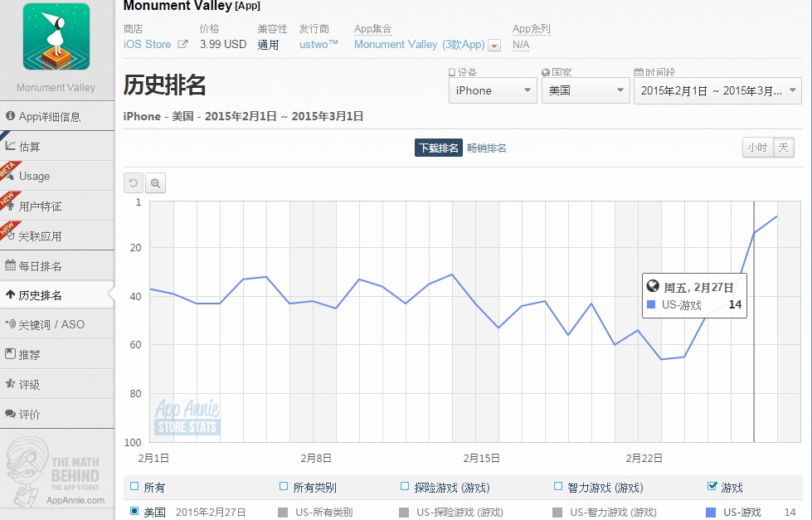Click the key icon beside 关键词 / ASO

click(10, 323)
